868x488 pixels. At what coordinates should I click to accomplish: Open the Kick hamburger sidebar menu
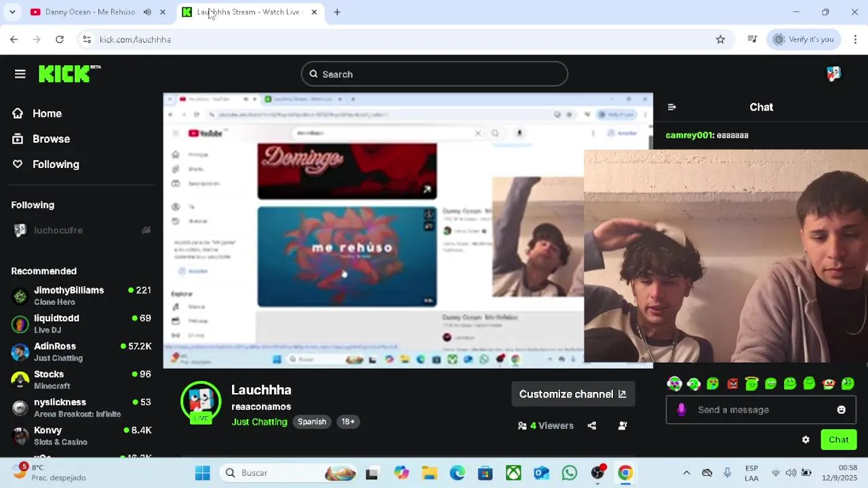tap(20, 74)
